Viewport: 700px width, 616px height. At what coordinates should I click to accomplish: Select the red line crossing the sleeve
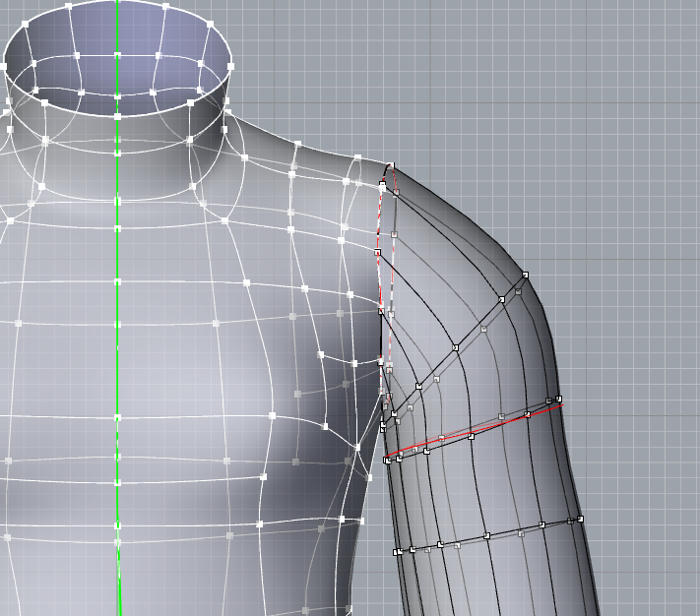(475, 431)
